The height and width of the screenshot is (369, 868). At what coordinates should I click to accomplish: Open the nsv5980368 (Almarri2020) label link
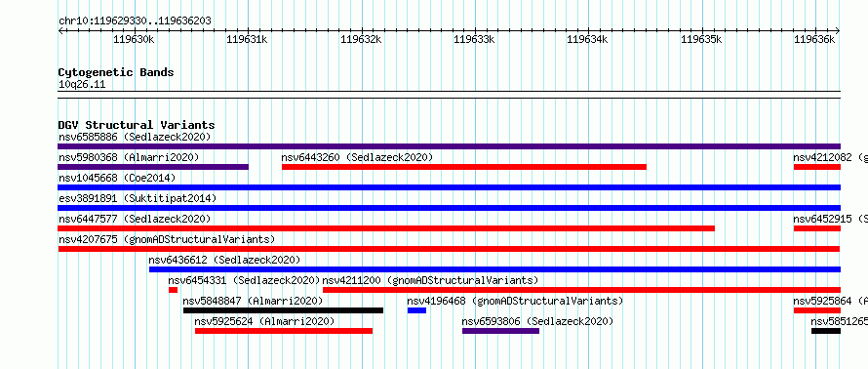pos(129,157)
